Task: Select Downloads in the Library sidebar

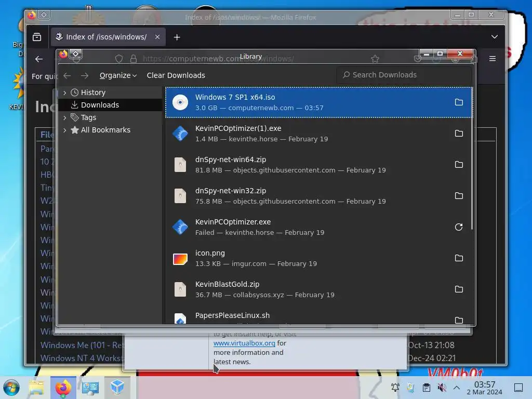Action: tap(110, 105)
